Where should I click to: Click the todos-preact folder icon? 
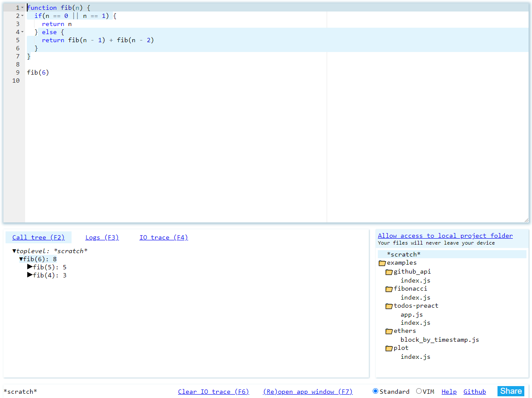[389, 306]
